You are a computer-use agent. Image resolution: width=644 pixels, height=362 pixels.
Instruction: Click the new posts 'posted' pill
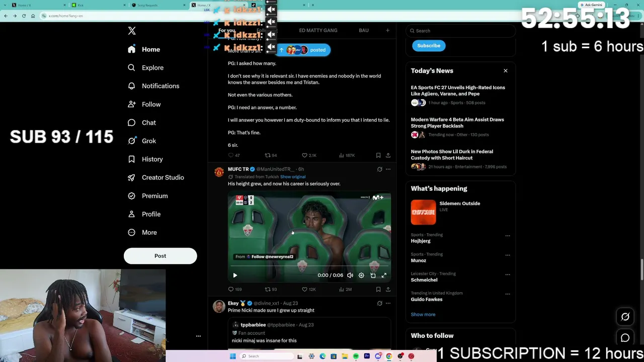click(303, 50)
